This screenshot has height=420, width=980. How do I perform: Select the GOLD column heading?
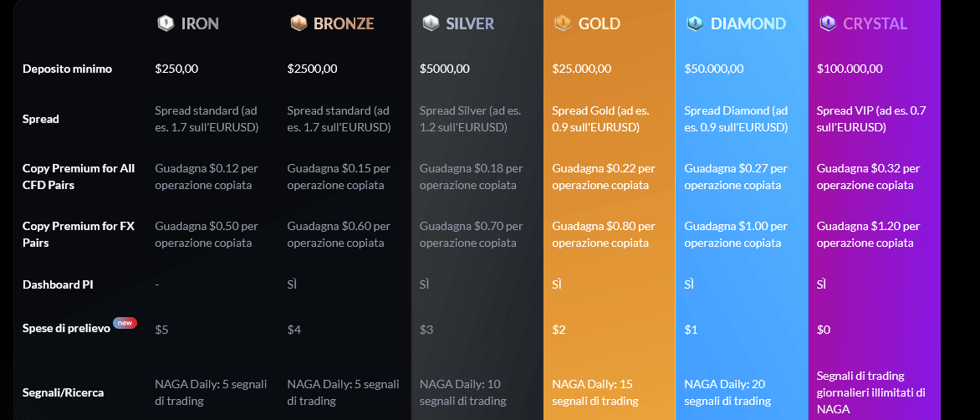click(600, 23)
